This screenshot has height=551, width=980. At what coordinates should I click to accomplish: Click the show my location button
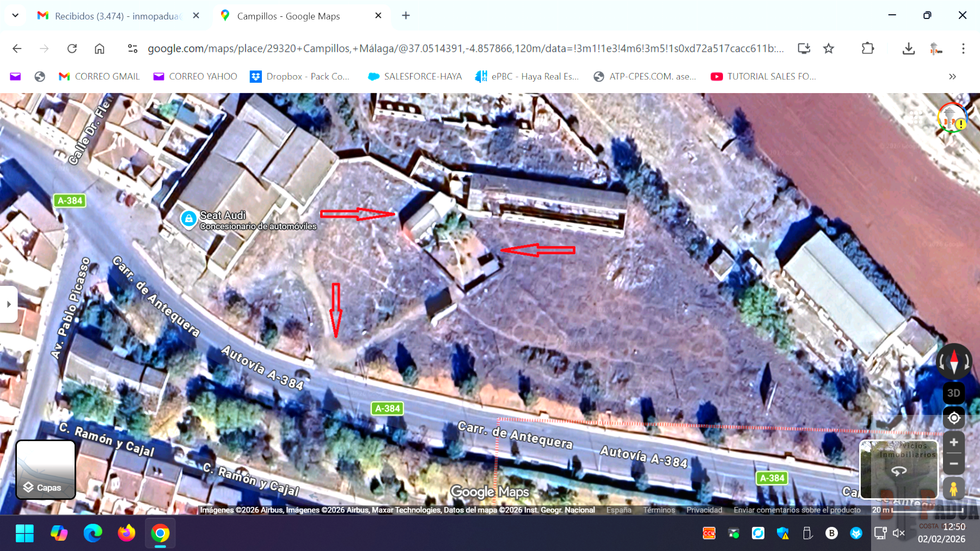[953, 418]
